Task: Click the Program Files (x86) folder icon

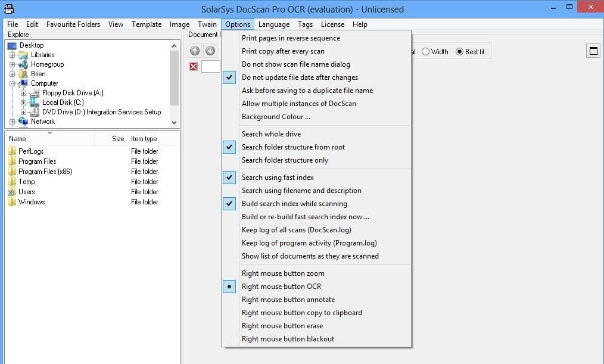Action: [x=12, y=171]
